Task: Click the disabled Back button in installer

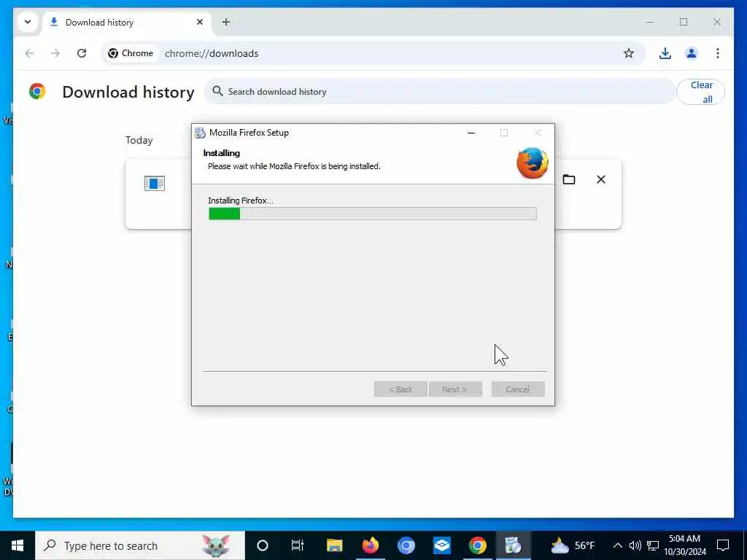Action: (x=400, y=389)
